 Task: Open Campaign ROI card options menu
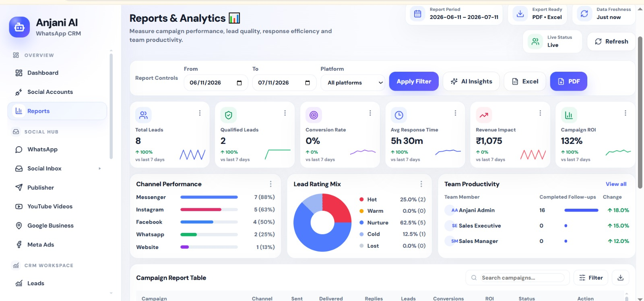coord(625,113)
